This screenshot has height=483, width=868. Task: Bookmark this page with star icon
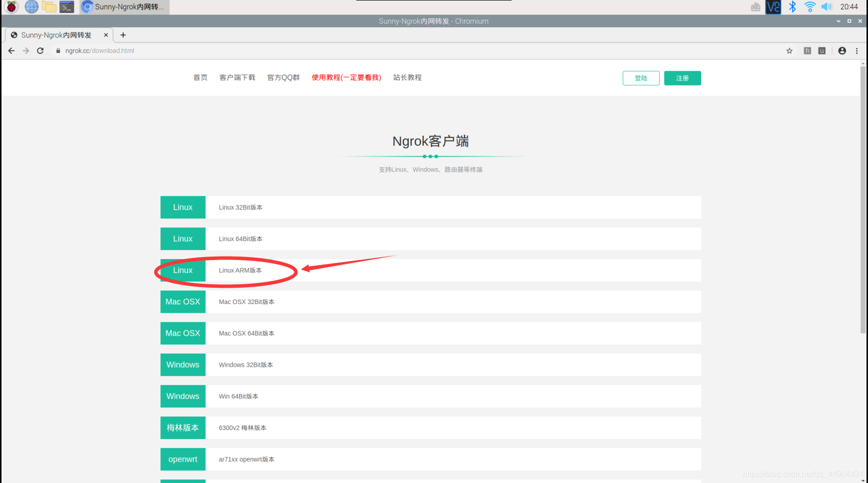click(x=789, y=50)
